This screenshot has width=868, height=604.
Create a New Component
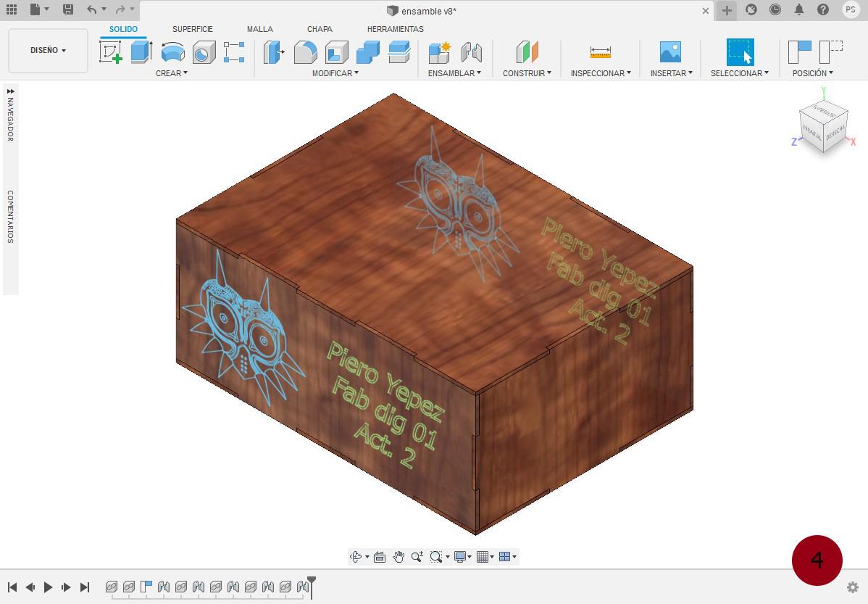pyautogui.click(x=440, y=52)
